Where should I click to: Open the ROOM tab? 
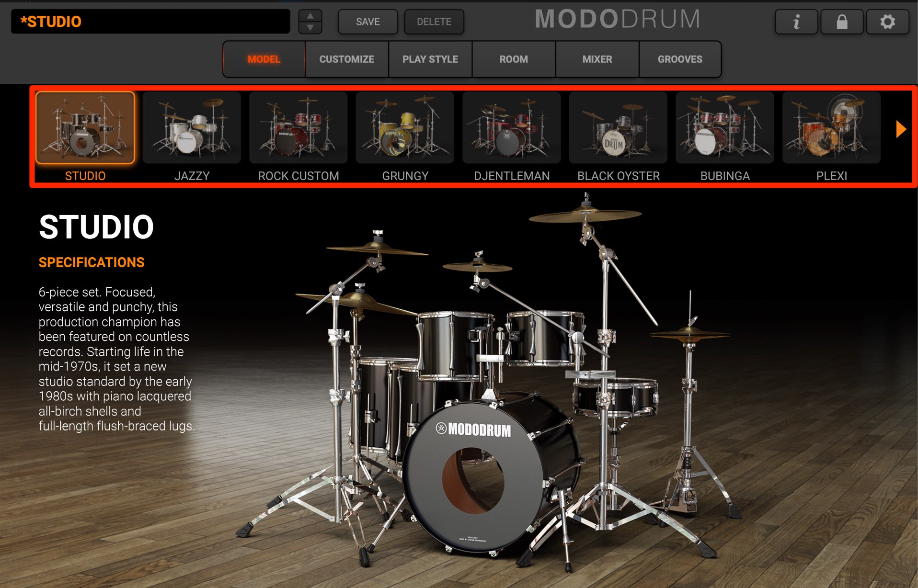tap(514, 59)
